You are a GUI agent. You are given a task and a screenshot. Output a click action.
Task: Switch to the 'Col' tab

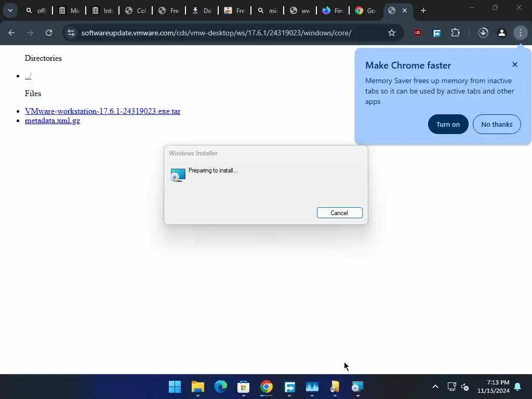136,10
